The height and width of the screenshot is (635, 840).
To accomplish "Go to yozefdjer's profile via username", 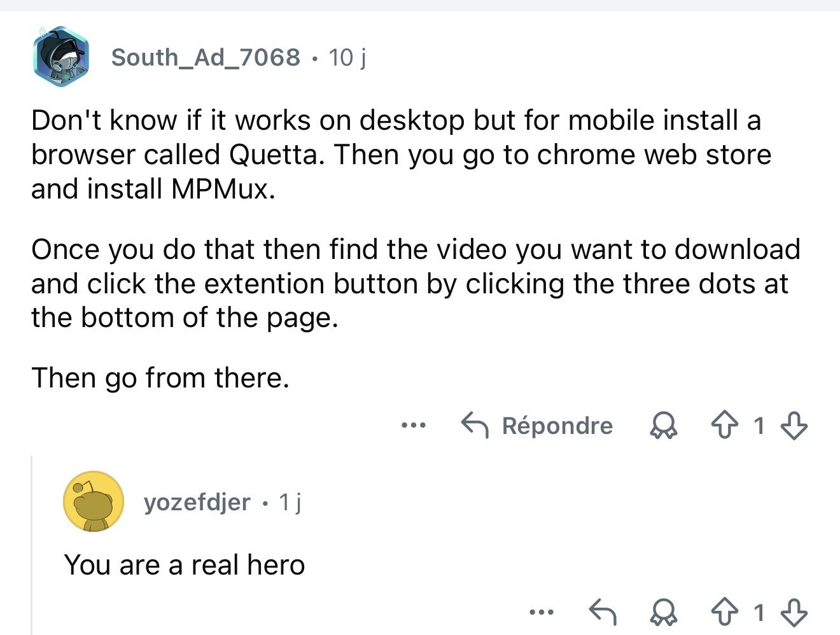I will tap(197, 502).
